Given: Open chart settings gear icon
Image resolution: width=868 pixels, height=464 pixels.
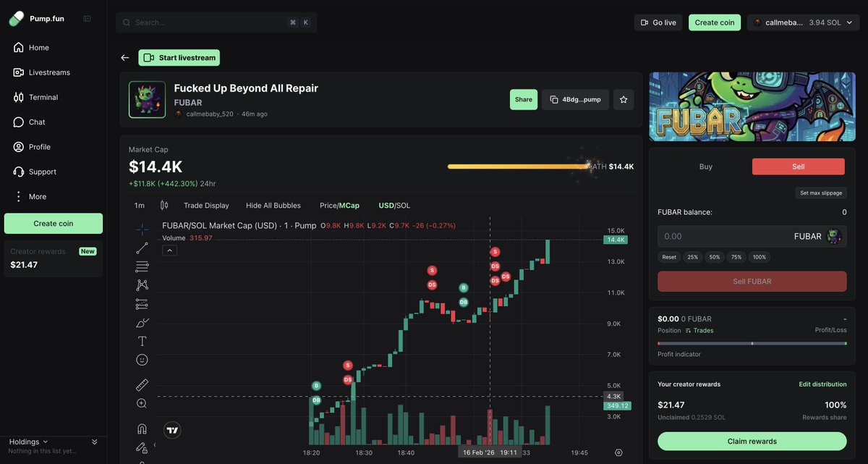Looking at the screenshot, I should click(x=618, y=452).
